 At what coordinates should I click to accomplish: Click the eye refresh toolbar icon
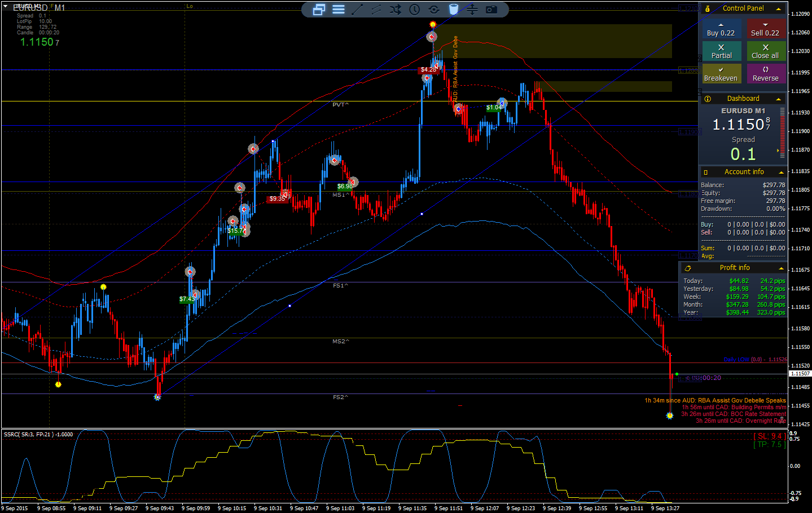click(x=434, y=10)
